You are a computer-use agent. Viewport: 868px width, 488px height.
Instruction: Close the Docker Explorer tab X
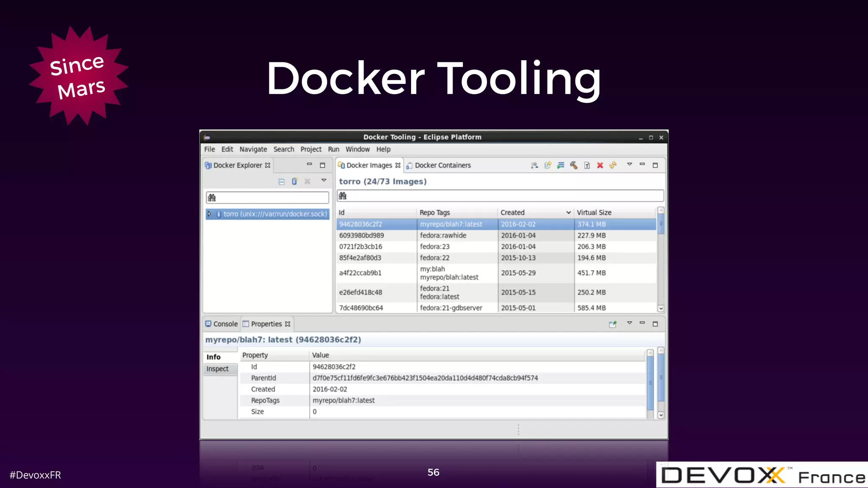[x=267, y=165]
